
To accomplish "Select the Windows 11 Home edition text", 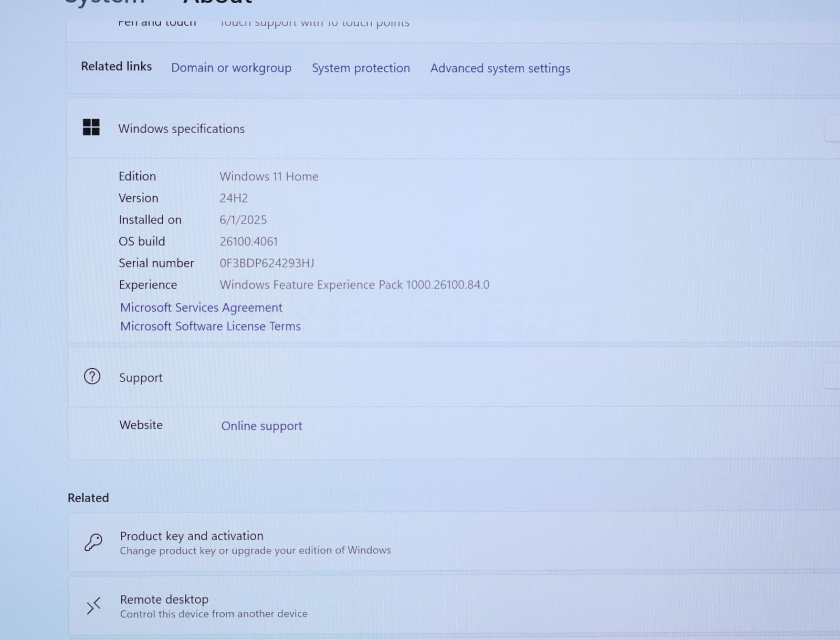I will coord(269,176).
